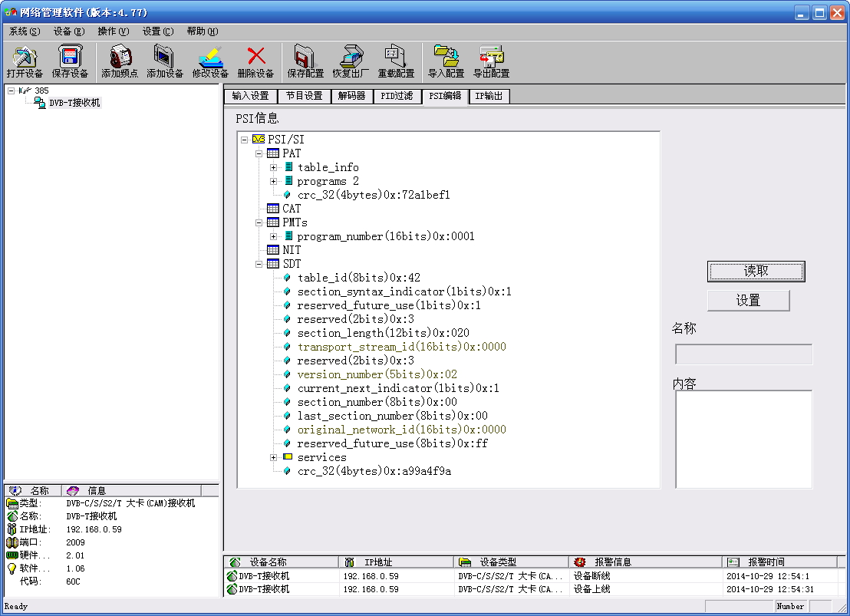The image size is (850, 616).
Task: Collapse the PSI/SI root node
Action: [x=245, y=140]
